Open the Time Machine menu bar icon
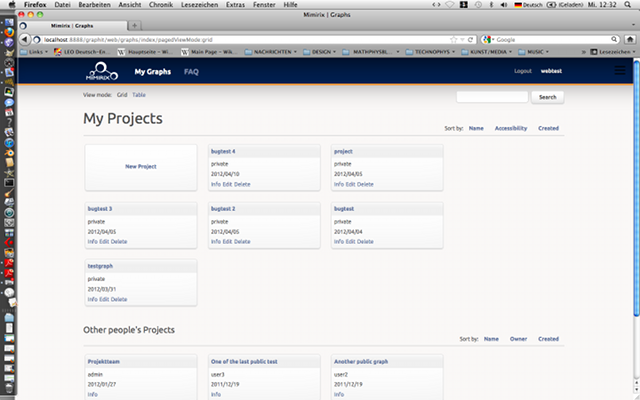 478,5
